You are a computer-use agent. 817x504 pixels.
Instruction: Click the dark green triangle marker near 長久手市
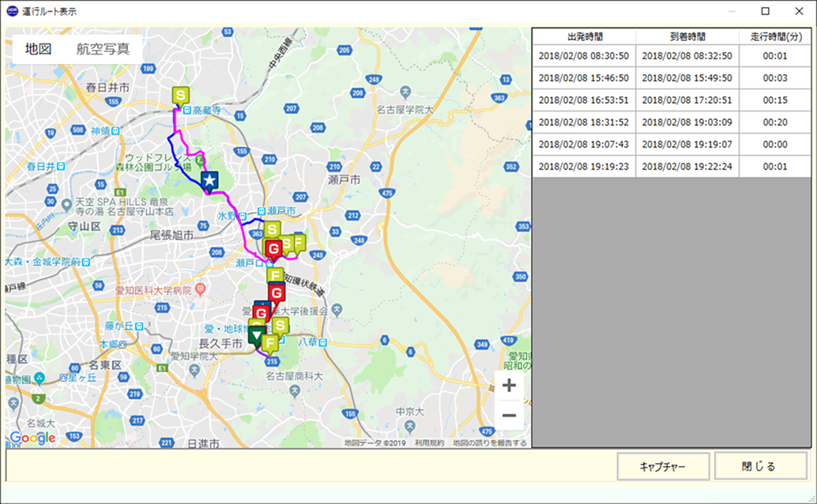[x=256, y=336]
